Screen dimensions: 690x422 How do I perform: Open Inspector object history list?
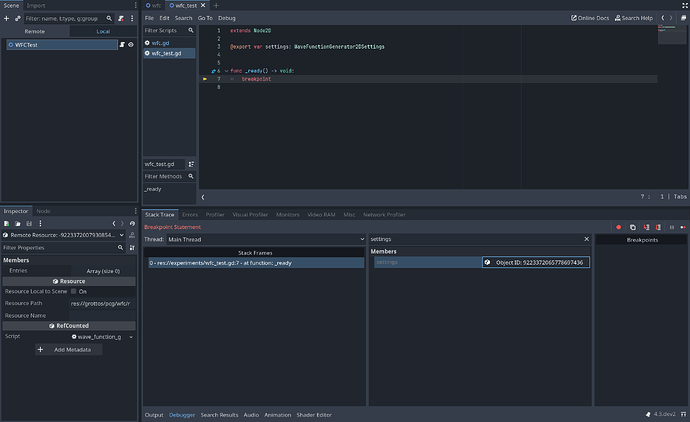[132, 224]
